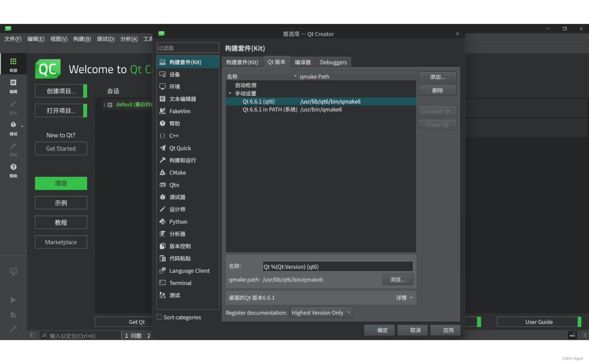The height and width of the screenshot is (364, 589).
Task: Open the Terminal settings category
Action: pos(188,283)
